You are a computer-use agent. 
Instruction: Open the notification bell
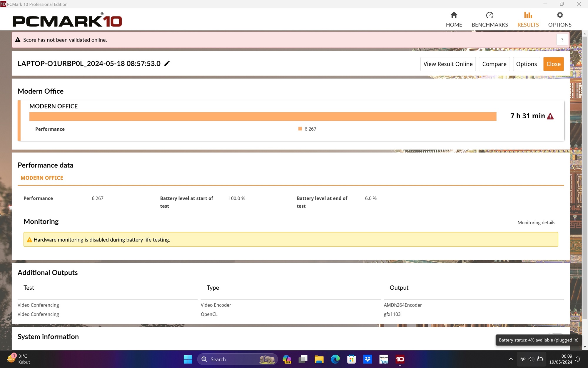click(x=578, y=359)
